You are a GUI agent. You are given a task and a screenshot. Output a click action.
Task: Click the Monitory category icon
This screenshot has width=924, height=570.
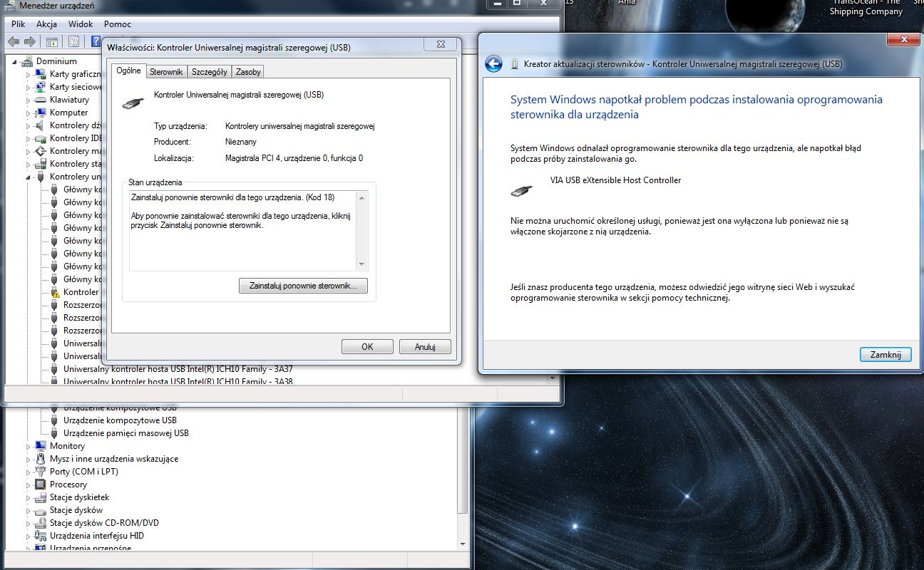[x=41, y=446]
